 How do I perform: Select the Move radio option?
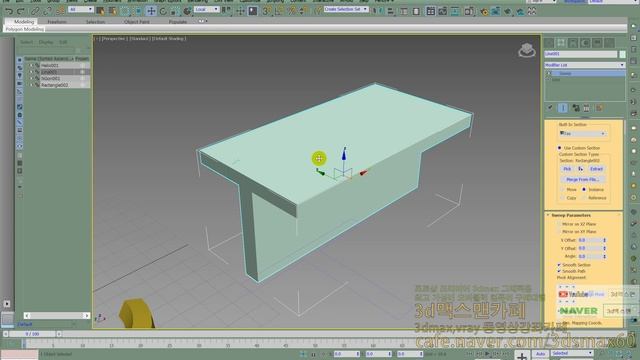tap(562, 189)
